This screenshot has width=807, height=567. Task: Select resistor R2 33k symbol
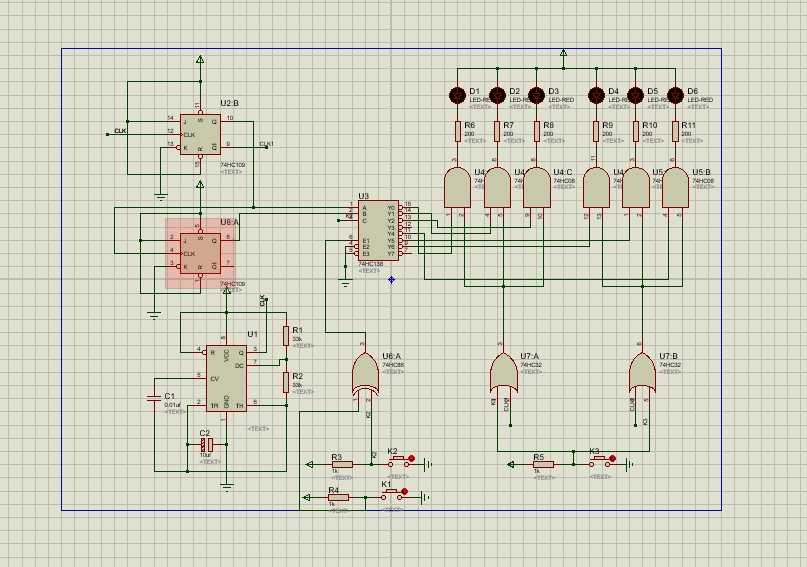286,382
